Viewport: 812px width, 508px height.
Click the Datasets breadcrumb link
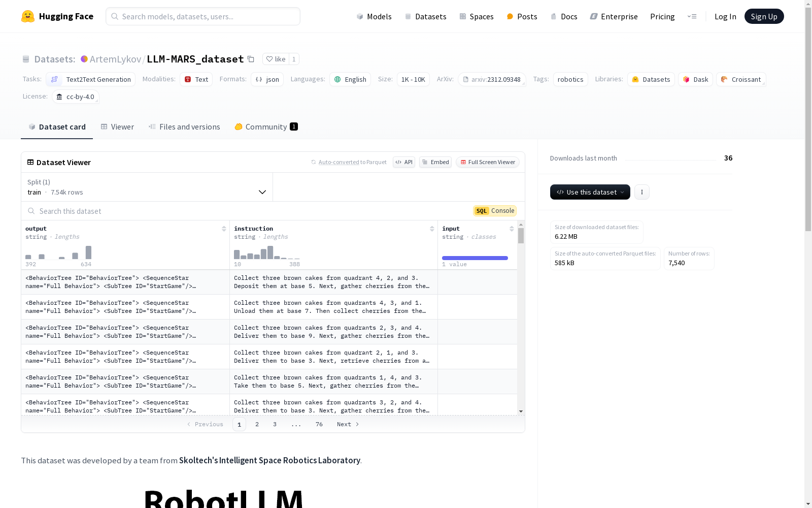(x=55, y=59)
